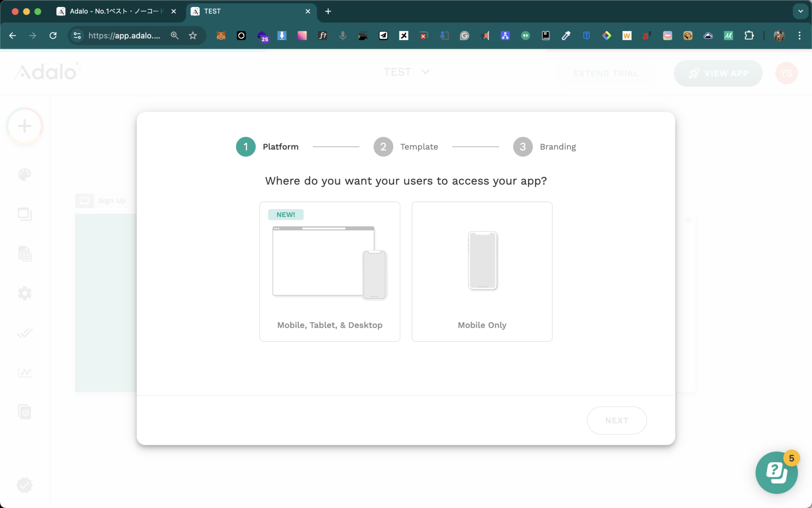The image size is (812, 508).
Task: Open the Branding palette icon in sidebar
Action: [x=25, y=175]
